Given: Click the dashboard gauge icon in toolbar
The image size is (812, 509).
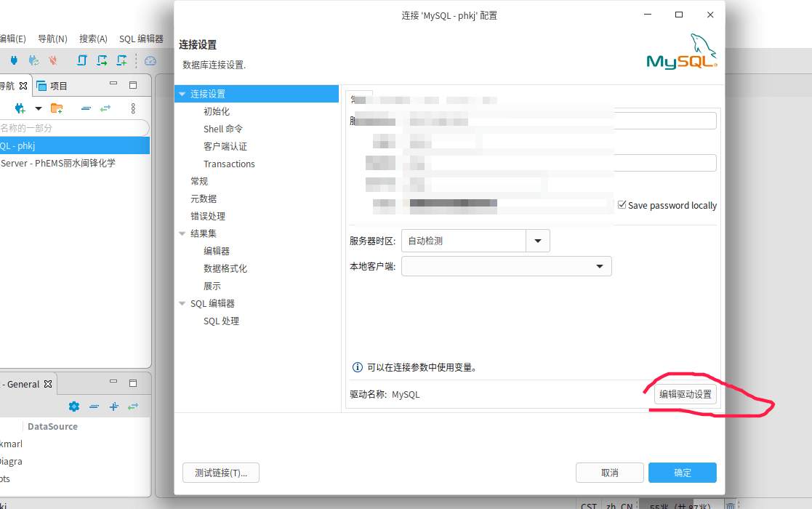Looking at the screenshot, I should tap(150, 60).
